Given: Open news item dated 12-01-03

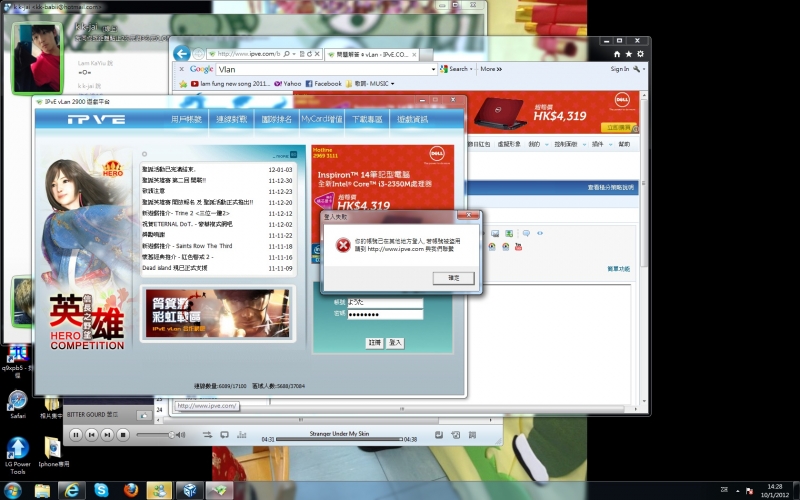Looking at the screenshot, I should (x=217, y=169).
